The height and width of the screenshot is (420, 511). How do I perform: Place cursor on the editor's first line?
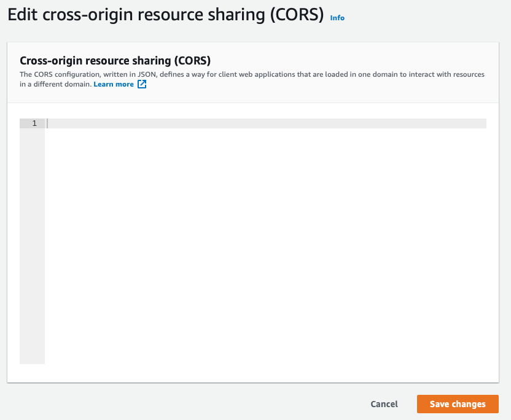(x=265, y=123)
